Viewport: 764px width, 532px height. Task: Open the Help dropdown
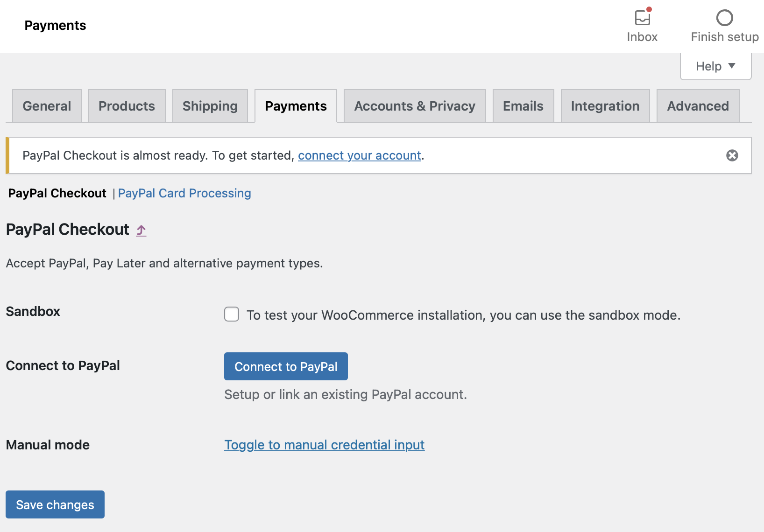714,66
